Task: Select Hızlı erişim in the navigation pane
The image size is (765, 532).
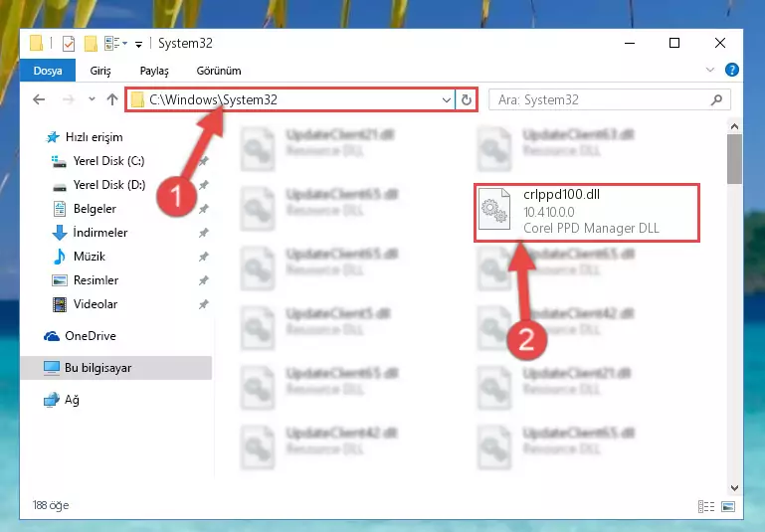Action: (94, 137)
